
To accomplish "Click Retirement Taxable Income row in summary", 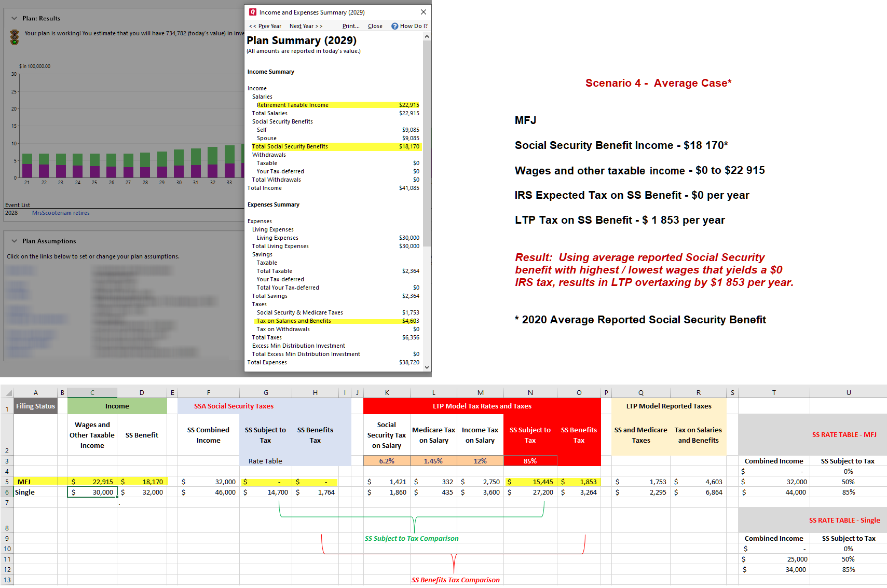I will (x=337, y=105).
